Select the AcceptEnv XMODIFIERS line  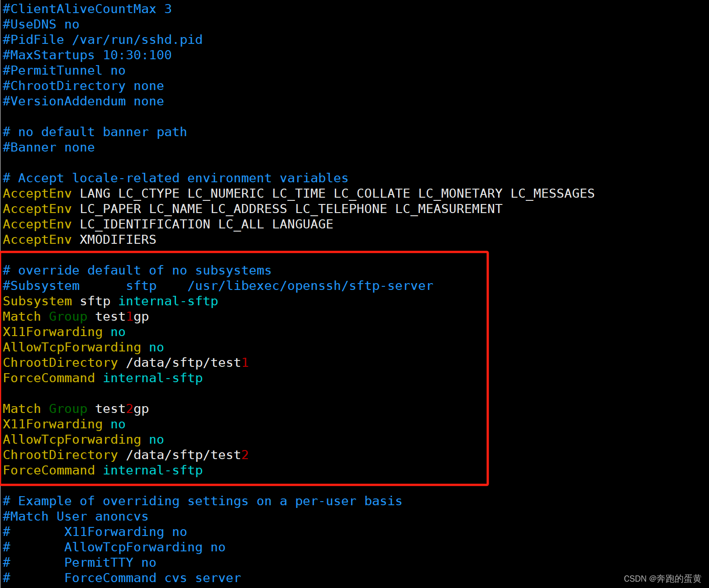coord(79,239)
